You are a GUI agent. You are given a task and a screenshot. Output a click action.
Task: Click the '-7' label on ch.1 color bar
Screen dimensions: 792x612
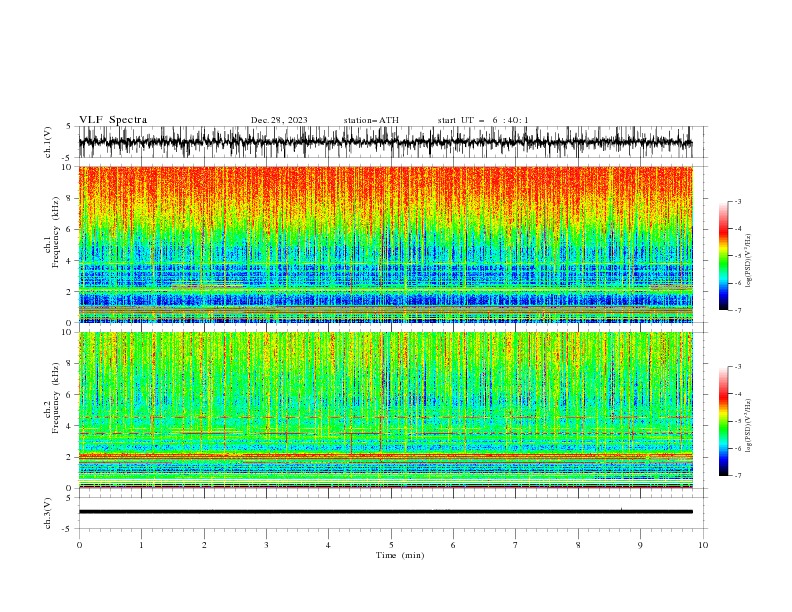point(737,310)
